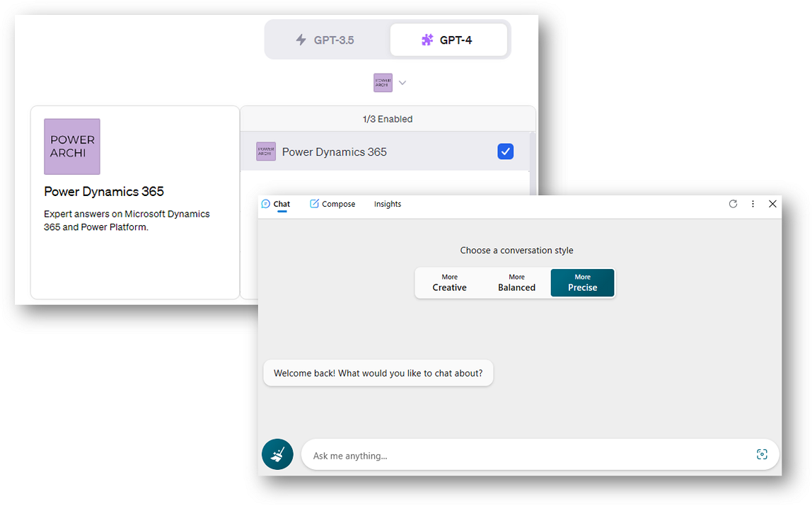Refresh the chat sidebar
The height and width of the screenshot is (506, 812).
pos(733,204)
